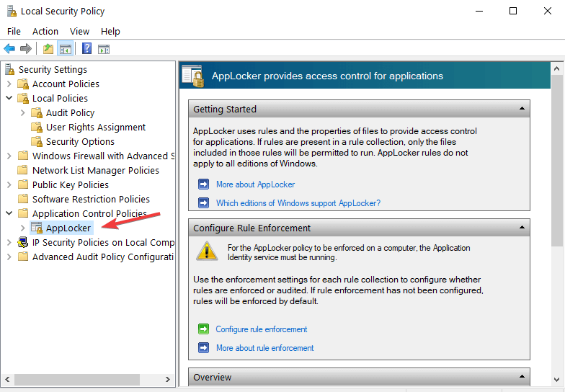
Task: Open Which editions of Windows support AppLocker link
Action: [x=298, y=203]
